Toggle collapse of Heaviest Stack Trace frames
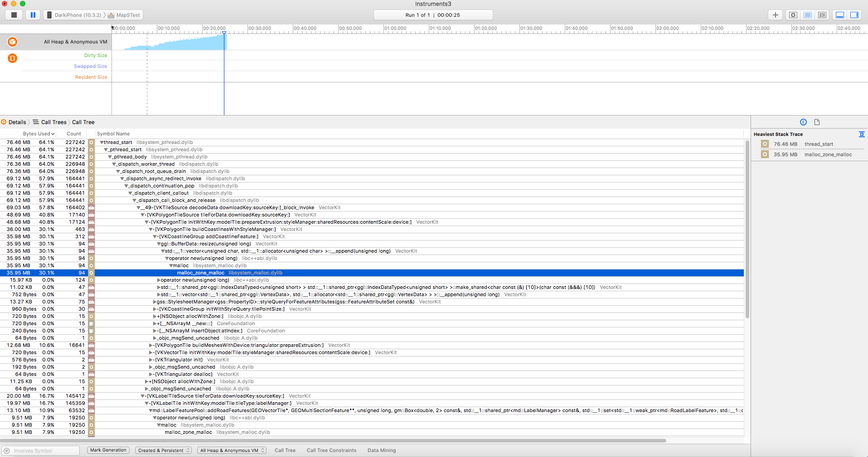The width and height of the screenshot is (868, 457). tap(862, 134)
